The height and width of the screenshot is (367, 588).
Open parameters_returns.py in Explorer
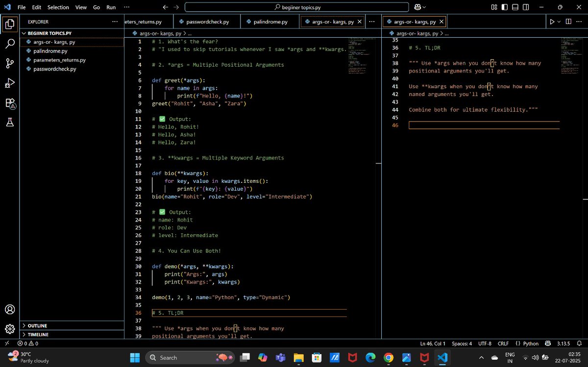pos(72,60)
